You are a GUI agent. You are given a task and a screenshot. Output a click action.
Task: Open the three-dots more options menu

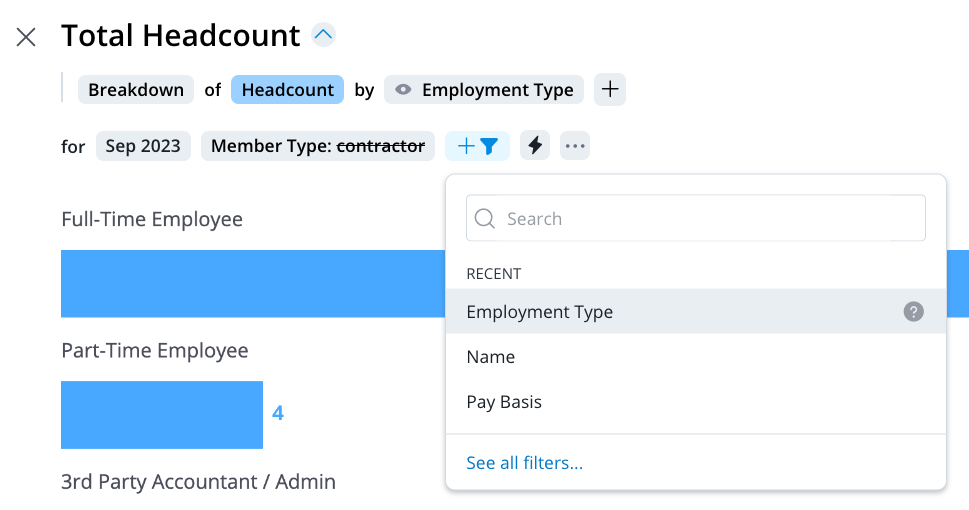574,146
